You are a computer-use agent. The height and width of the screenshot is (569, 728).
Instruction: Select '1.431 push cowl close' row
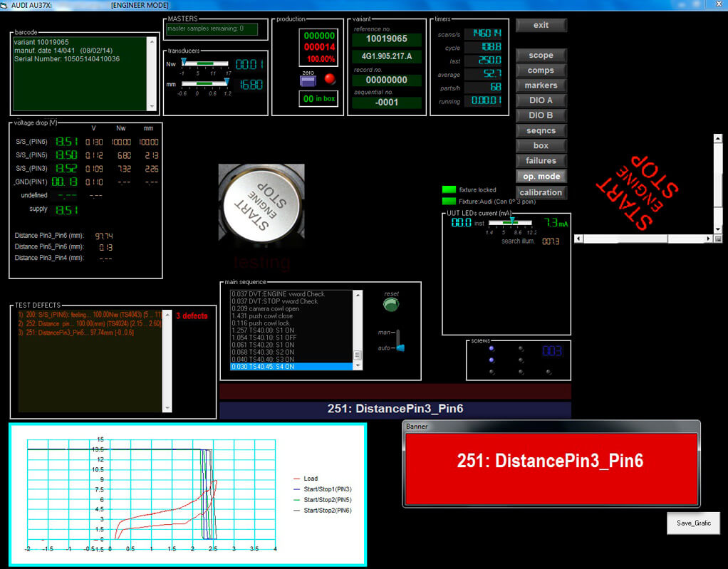[x=291, y=315]
